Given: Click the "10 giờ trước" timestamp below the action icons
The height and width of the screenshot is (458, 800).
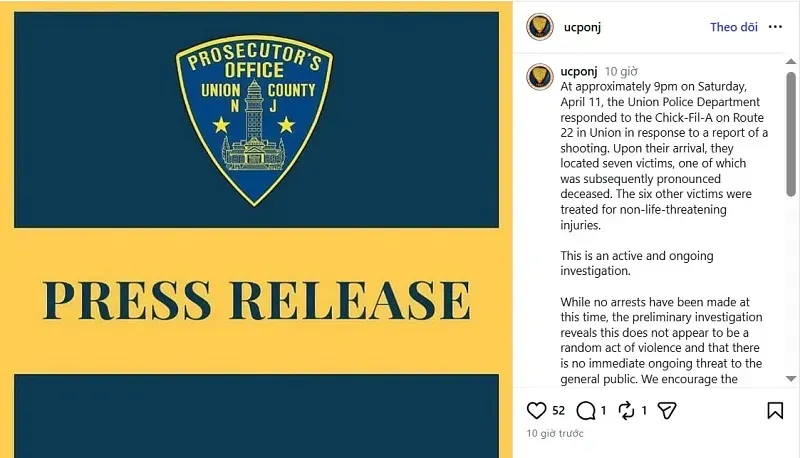Looking at the screenshot, I should tap(555, 433).
